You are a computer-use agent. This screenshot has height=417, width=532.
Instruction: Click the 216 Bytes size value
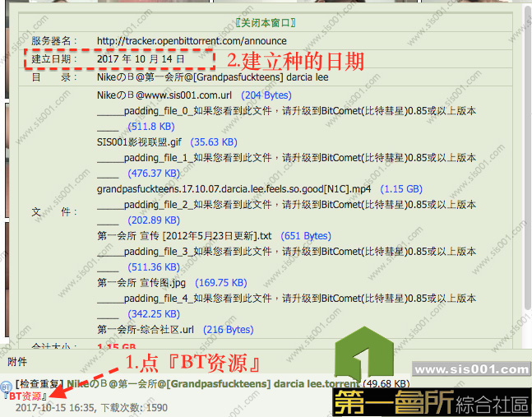pyautogui.click(x=229, y=330)
